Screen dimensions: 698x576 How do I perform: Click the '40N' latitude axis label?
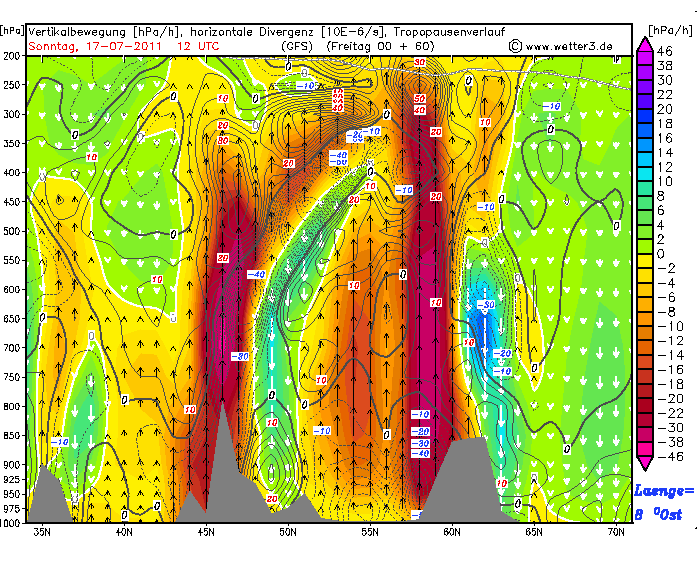coord(124,532)
